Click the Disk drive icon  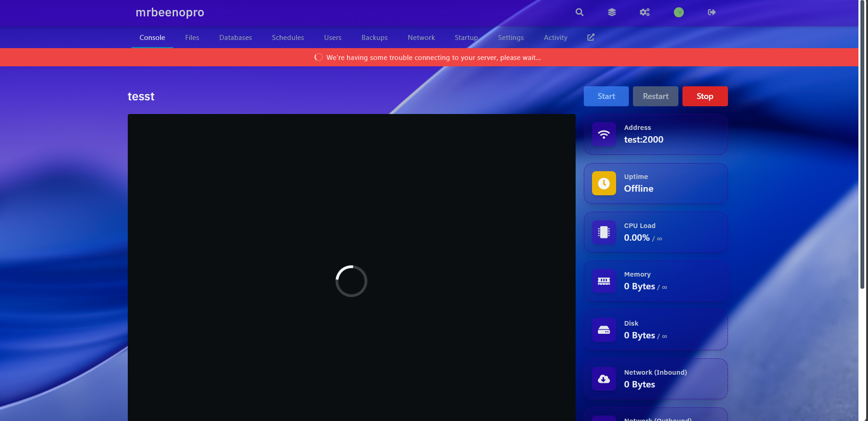pyautogui.click(x=604, y=330)
